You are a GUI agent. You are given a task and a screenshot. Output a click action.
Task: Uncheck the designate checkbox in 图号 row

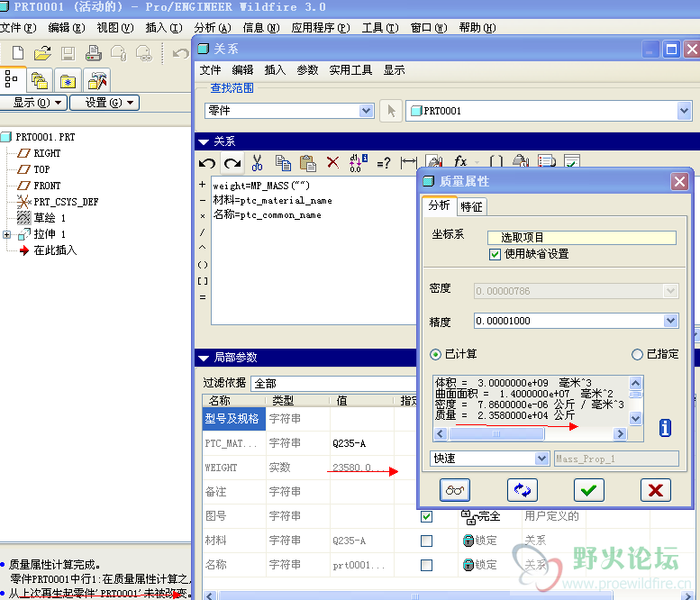tap(426, 516)
